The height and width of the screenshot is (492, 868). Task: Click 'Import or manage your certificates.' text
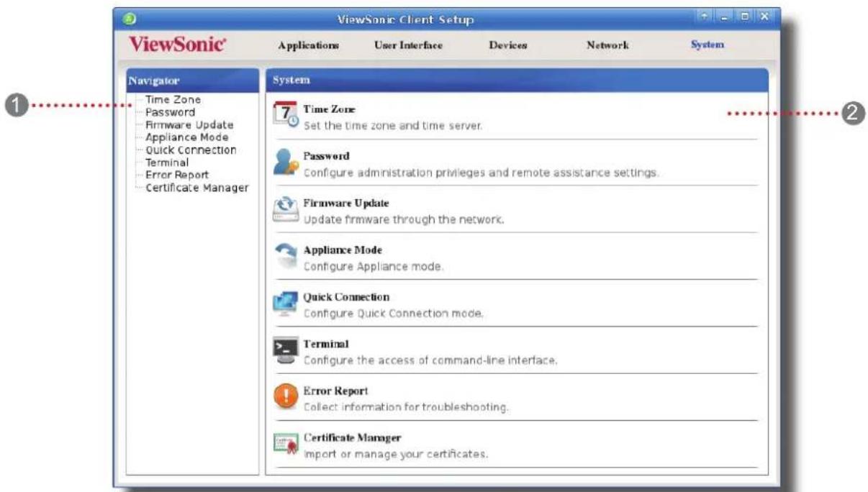tap(396, 455)
